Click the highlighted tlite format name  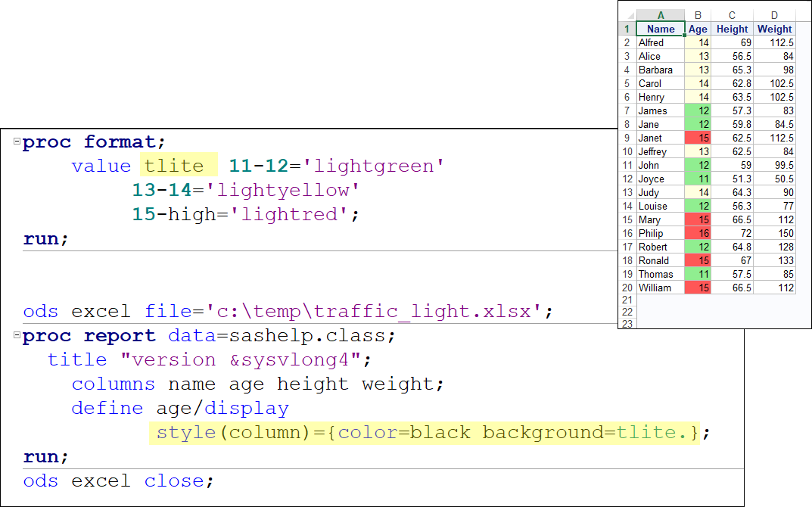(176, 166)
